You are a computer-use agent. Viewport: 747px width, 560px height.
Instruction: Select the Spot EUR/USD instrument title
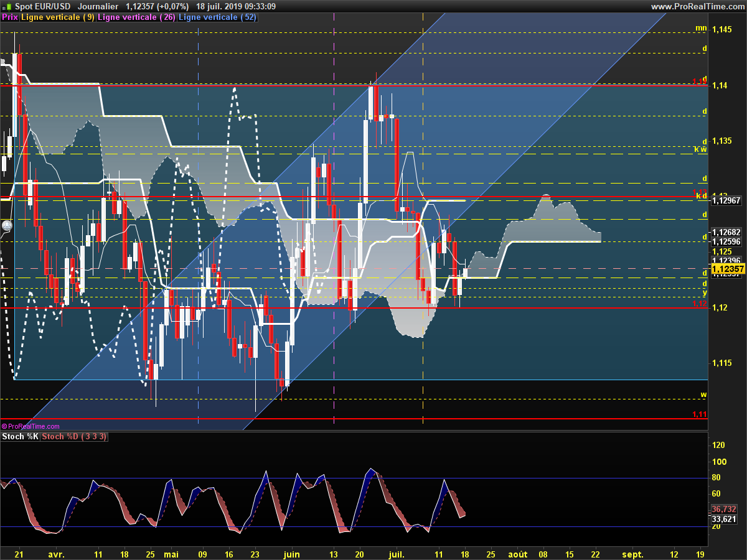point(42,6)
